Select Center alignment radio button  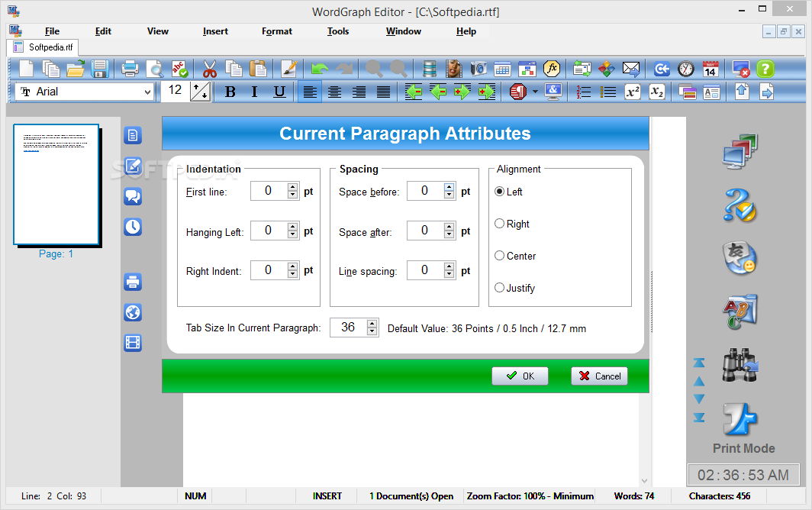[499, 256]
